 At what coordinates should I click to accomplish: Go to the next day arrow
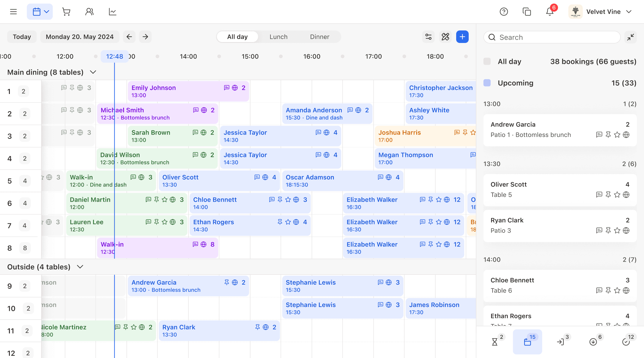pos(145,37)
